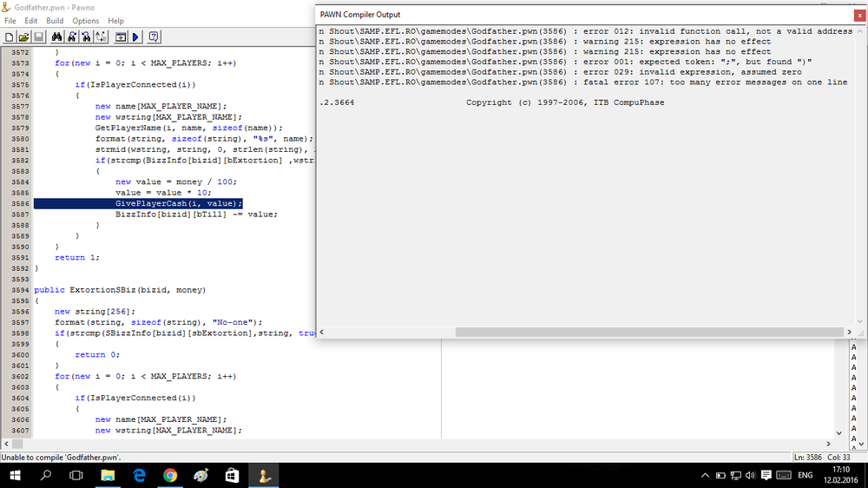This screenshot has width=868, height=488.
Task: Click the ENG language indicator
Action: [x=805, y=475]
